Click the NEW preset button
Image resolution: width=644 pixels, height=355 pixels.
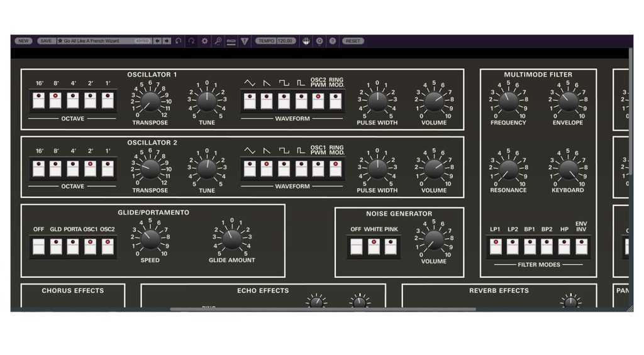tap(23, 41)
